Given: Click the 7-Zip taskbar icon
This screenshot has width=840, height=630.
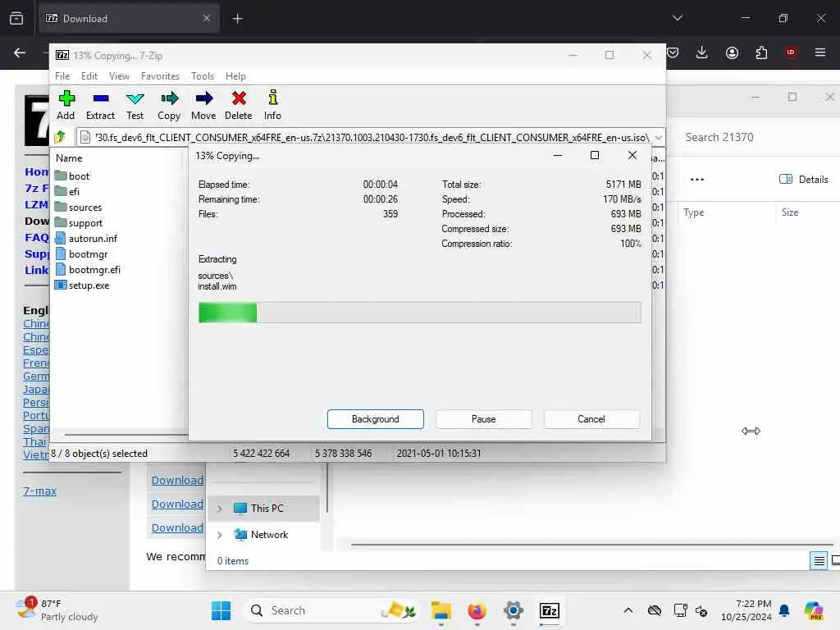Looking at the screenshot, I should pyautogui.click(x=550, y=610).
